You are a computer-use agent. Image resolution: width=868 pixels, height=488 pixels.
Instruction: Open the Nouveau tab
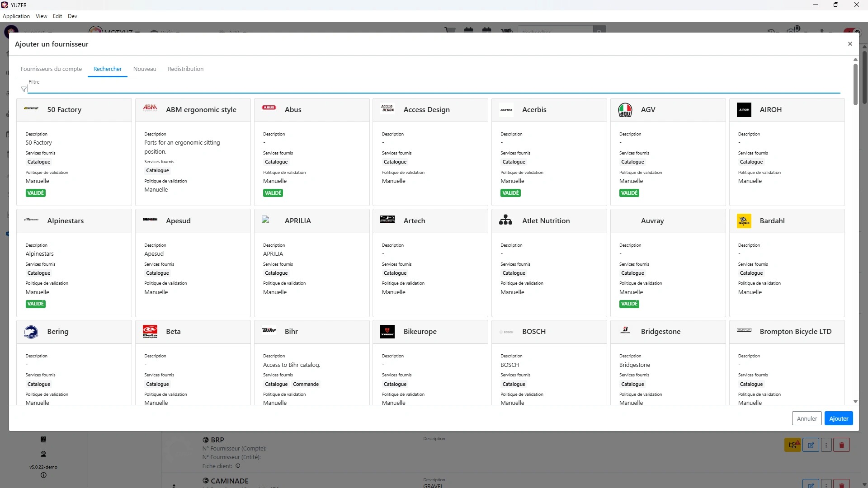(x=145, y=69)
